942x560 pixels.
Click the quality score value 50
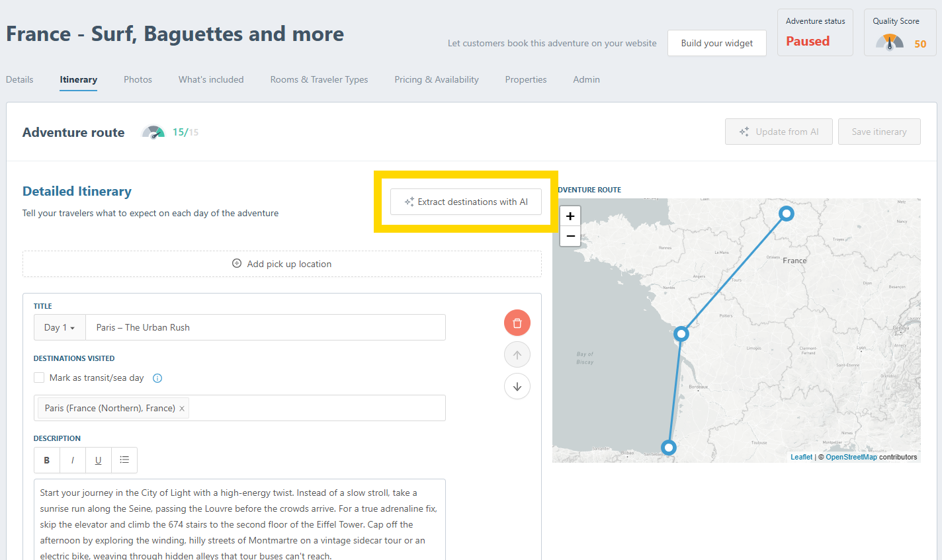(x=920, y=44)
